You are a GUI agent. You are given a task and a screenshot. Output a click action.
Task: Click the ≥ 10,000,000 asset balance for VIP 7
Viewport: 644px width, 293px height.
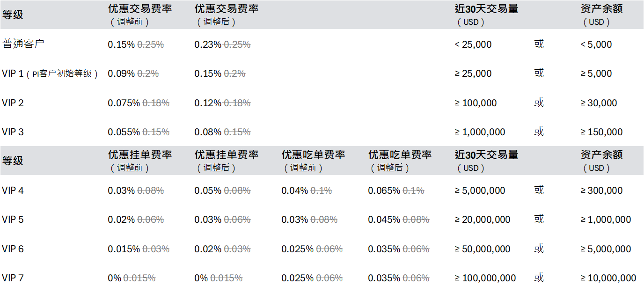(608, 278)
